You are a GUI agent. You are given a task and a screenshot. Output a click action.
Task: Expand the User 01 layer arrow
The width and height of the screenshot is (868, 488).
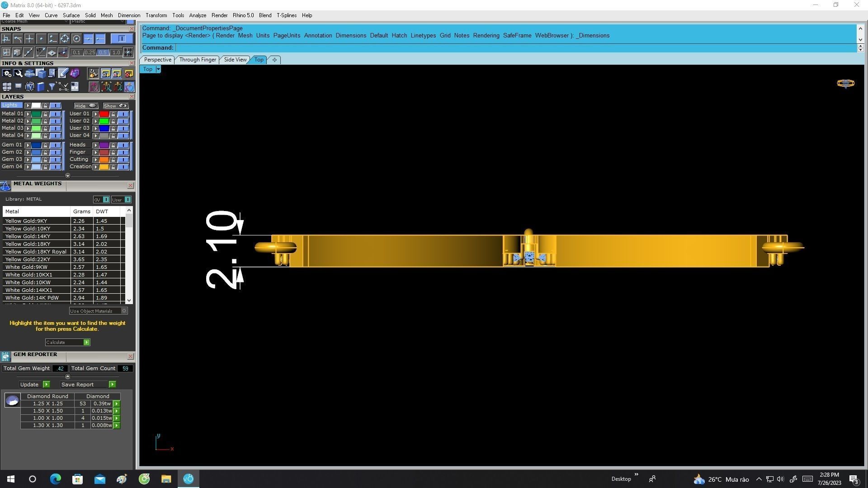tap(96, 114)
